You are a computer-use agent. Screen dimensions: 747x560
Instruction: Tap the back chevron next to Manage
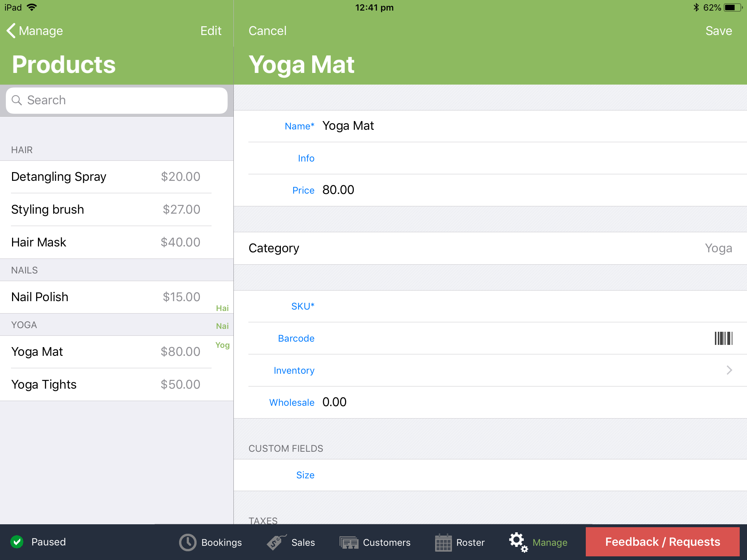11,31
